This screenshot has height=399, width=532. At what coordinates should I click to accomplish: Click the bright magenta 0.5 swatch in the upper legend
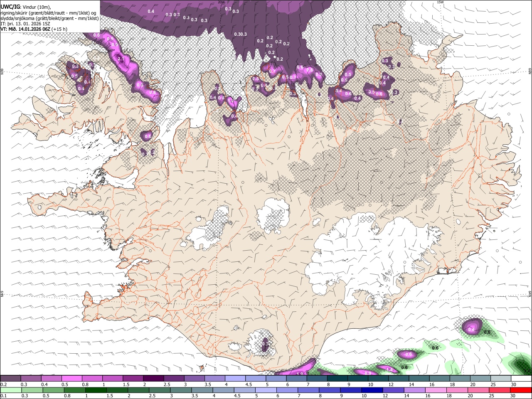pyautogui.click(x=72, y=378)
